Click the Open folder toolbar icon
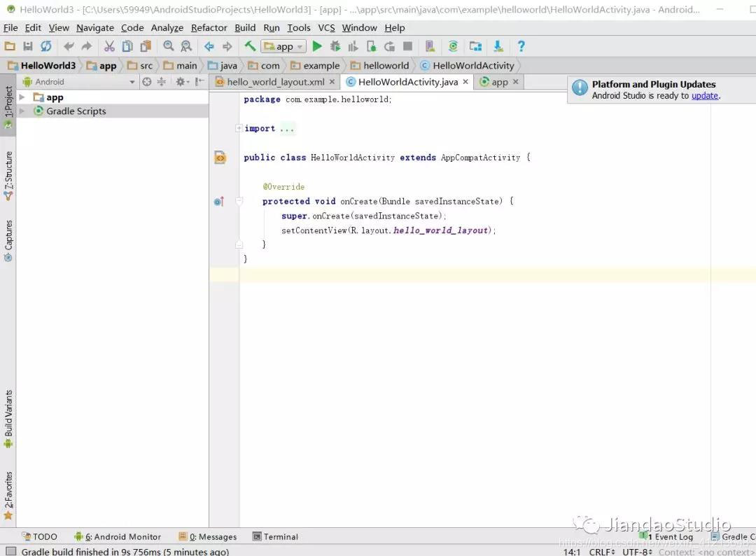The width and height of the screenshot is (756, 556). (10, 46)
